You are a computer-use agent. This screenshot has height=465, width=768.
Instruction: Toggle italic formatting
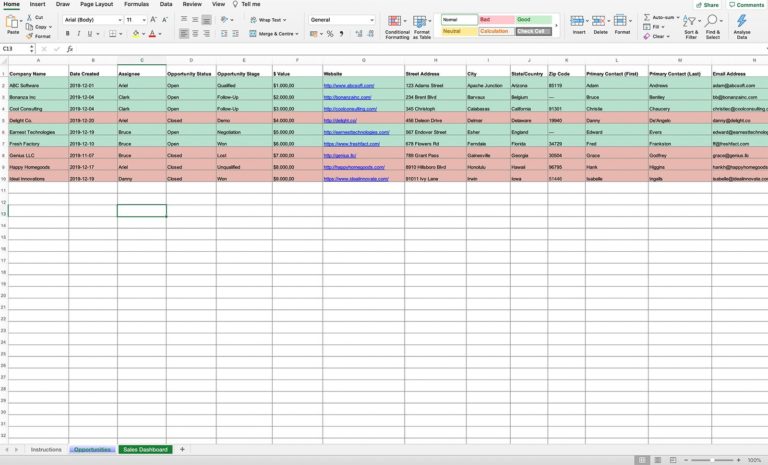coord(78,34)
